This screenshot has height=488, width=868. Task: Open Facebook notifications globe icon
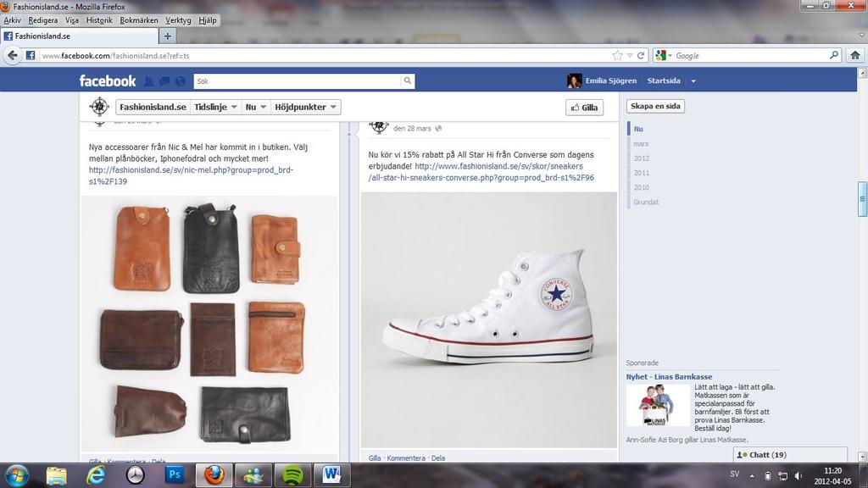coord(180,81)
